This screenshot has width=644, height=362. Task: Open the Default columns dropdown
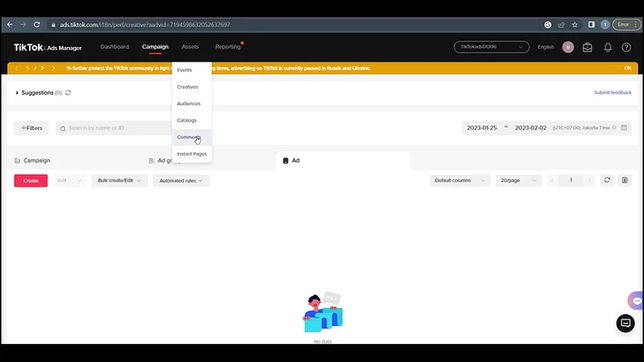[459, 180]
